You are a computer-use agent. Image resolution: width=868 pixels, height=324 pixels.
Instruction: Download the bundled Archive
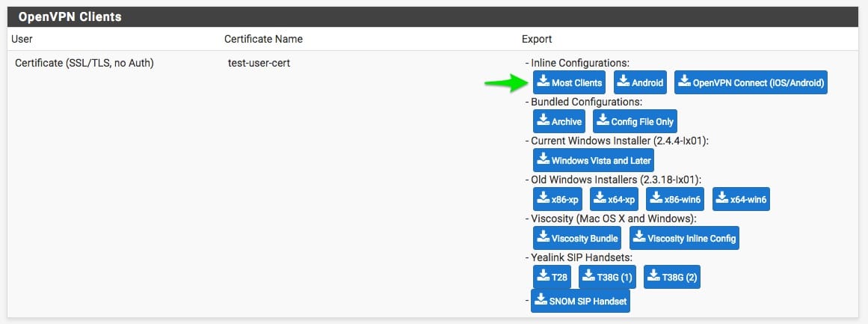coord(559,121)
